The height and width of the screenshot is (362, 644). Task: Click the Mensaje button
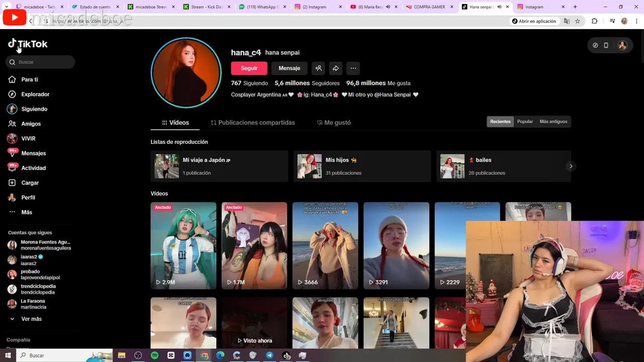pos(289,68)
